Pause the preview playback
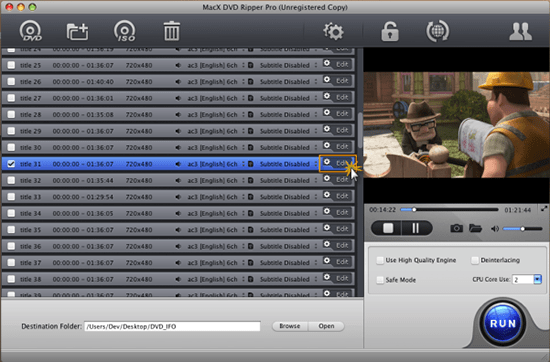The image size is (550, 362). click(x=416, y=228)
